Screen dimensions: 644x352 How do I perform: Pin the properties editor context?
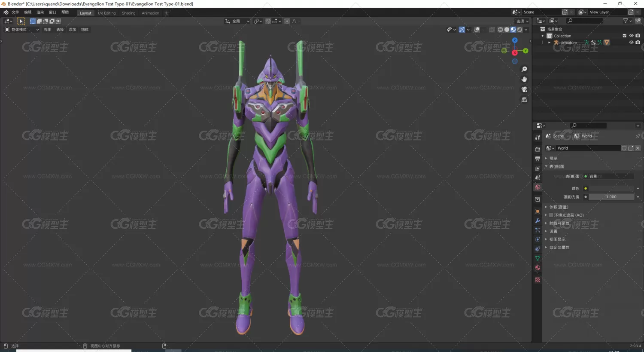(638, 136)
